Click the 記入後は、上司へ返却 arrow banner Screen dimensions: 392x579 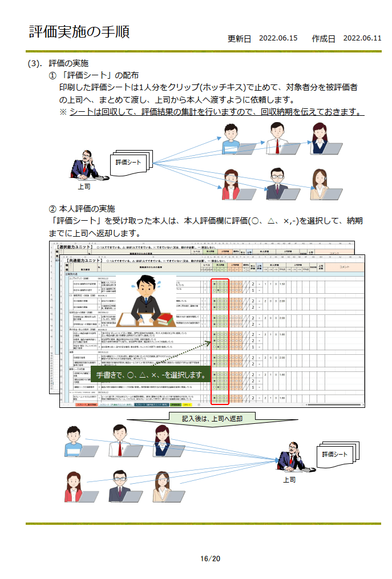[x=212, y=419]
